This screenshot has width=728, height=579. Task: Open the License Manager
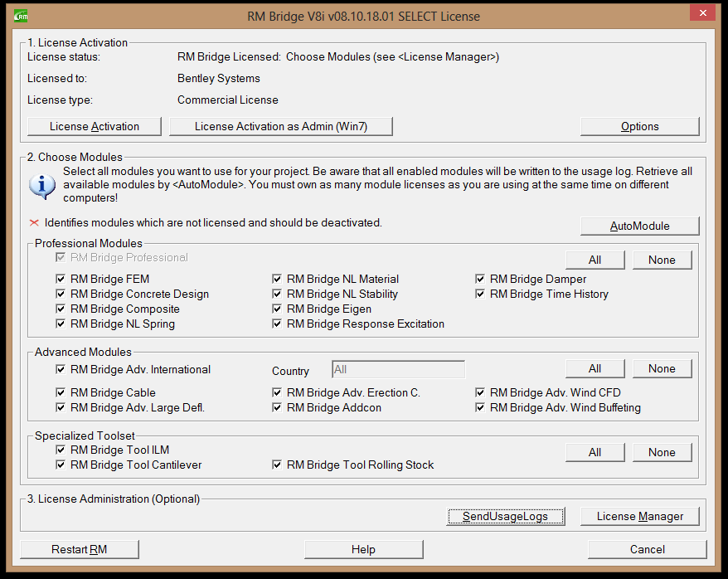click(x=640, y=516)
